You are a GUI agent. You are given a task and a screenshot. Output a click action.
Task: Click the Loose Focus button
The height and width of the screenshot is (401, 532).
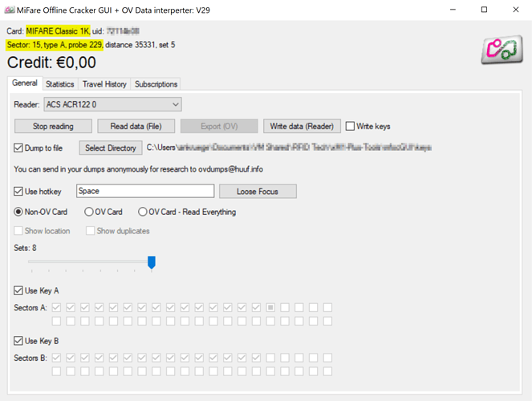tap(258, 191)
